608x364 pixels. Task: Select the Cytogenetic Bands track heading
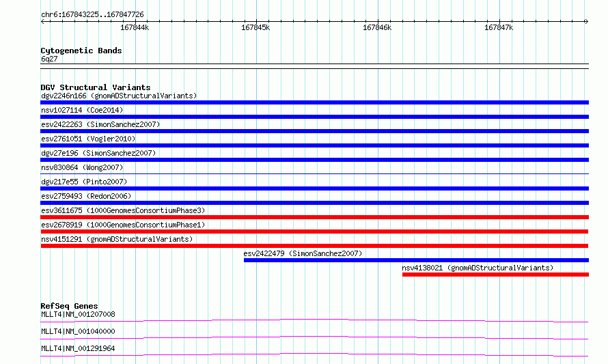pos(81,51)
